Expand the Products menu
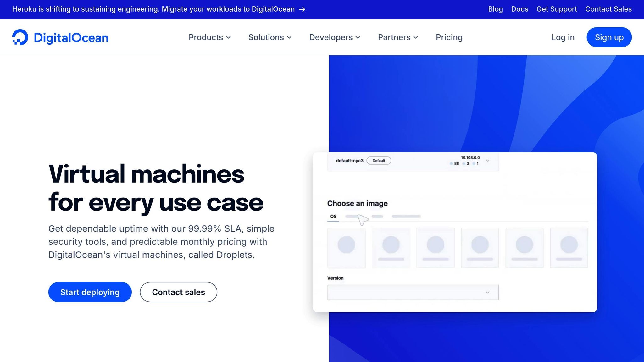Viewport: 644px width, 362px height. click(209, 37)
